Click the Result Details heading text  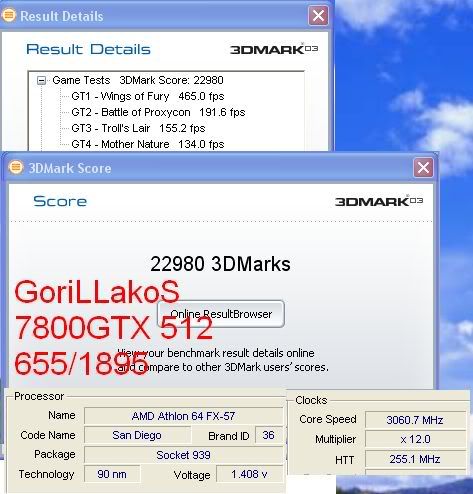click(88, 49)
